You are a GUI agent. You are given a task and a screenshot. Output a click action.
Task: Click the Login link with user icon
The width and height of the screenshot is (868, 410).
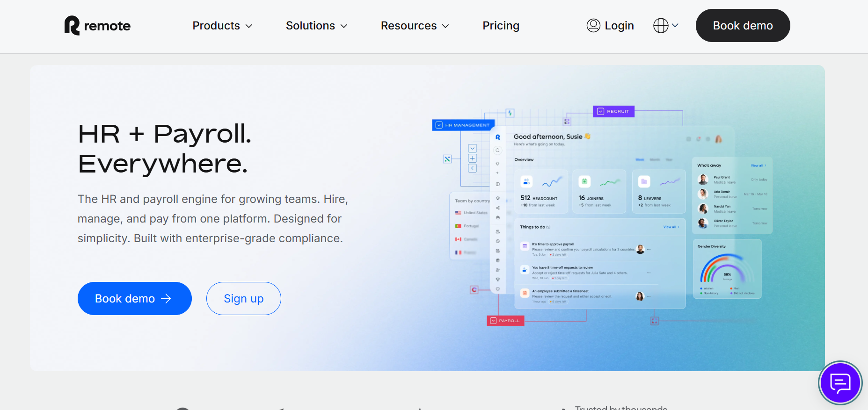pos(610,26)
